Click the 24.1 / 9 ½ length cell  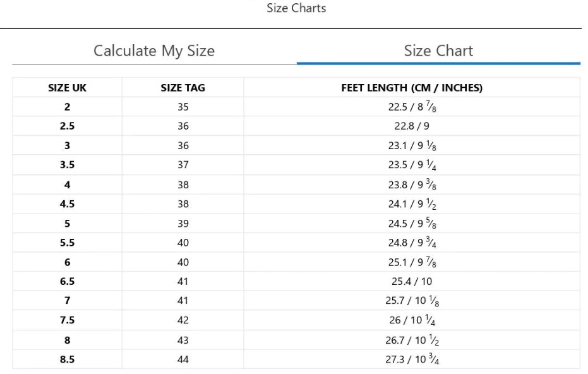412,204
